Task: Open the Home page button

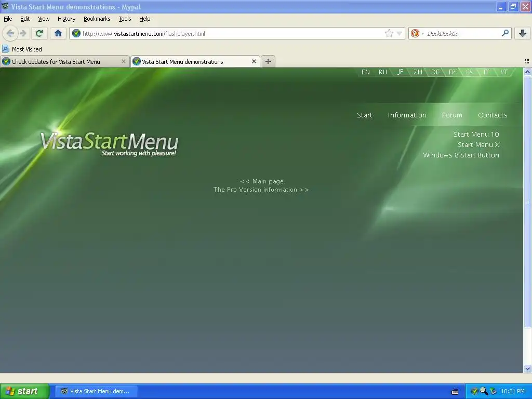Action: coord(58,33)
